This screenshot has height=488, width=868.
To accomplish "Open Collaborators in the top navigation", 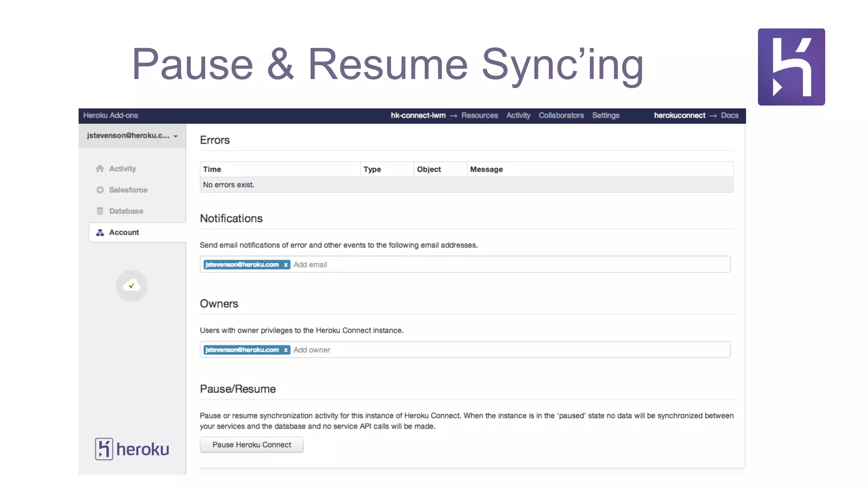I will pos(561,115).
